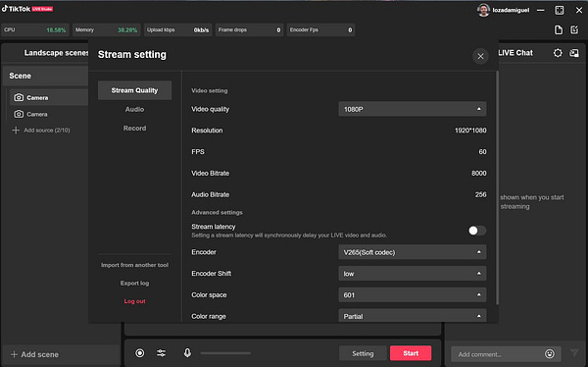The width and height of the screenshot is (588, 367).
Task: Click the Log out link
Action: pos(134,301)
